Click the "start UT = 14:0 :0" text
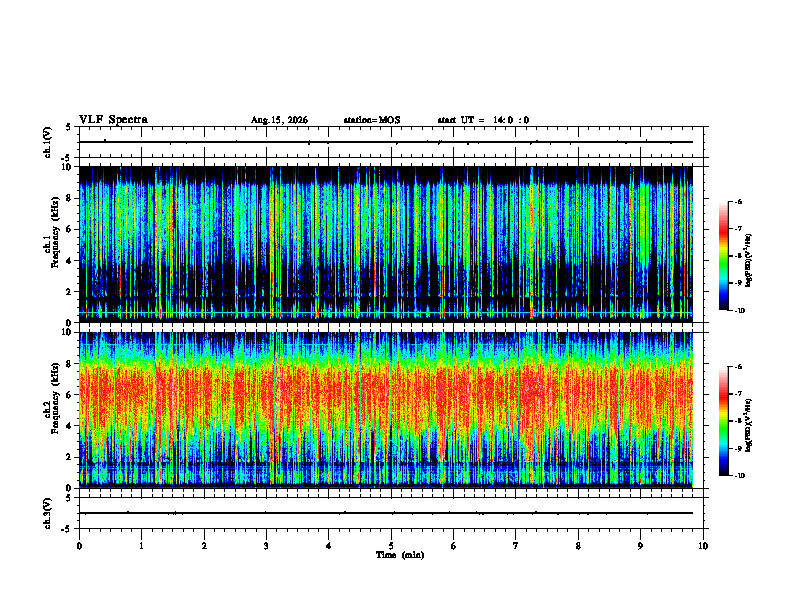 coord(483,120)
